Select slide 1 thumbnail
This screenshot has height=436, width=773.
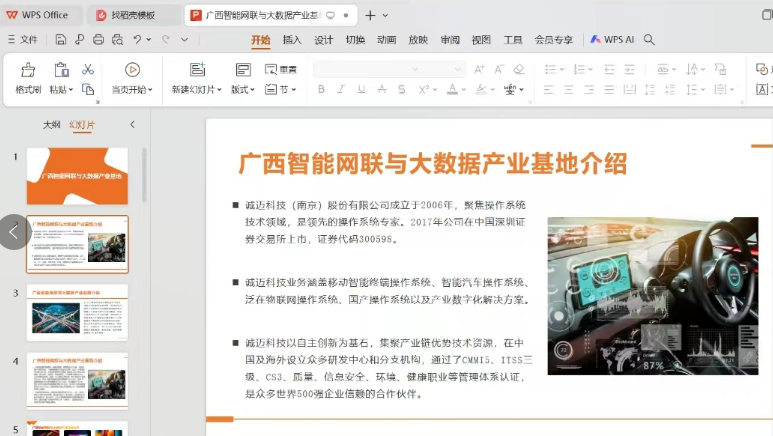point(77,176)
